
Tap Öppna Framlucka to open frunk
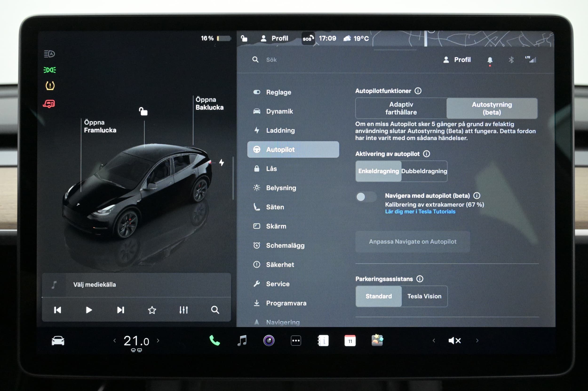point(100,126)
